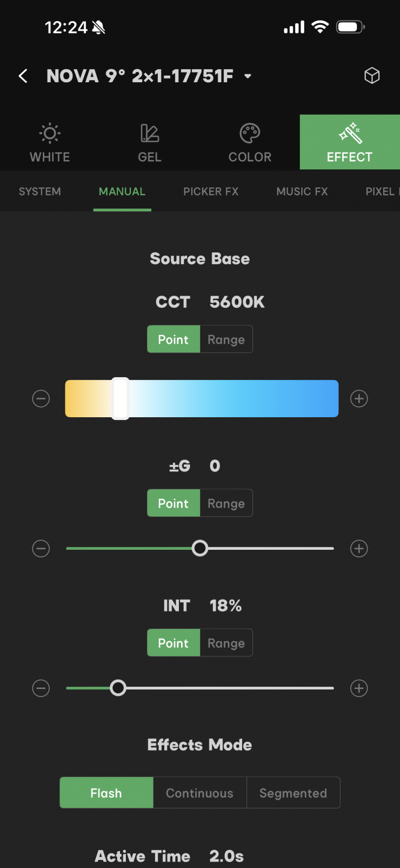Click the CCT color temperature gradient slider

click(202, 399)
